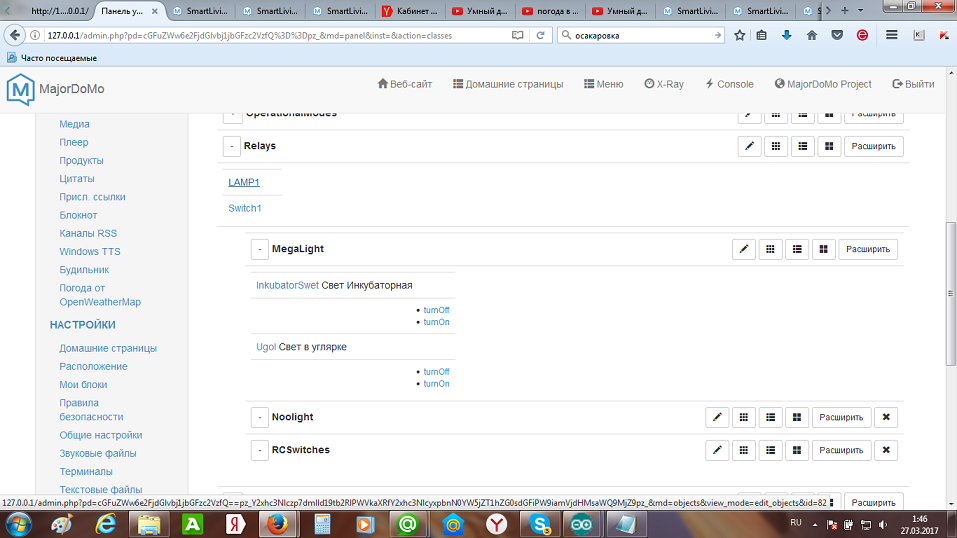Collapse the MegaLight class
Screen dimensions: 957x538
pos(259,249)
